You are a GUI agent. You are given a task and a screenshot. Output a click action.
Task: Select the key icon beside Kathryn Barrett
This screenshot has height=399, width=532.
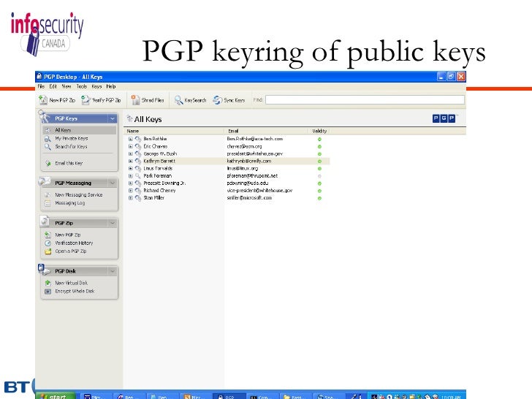[137, 161]
